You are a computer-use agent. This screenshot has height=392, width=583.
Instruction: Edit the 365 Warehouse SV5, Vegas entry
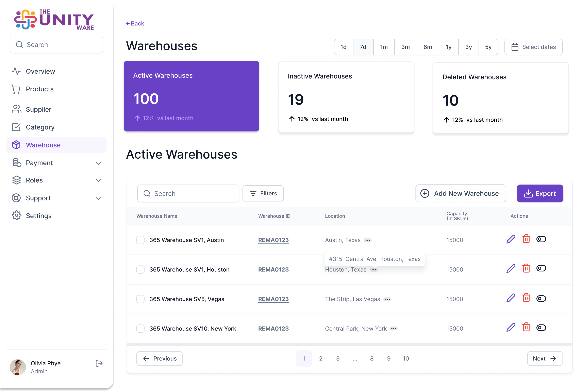point(511,298)
